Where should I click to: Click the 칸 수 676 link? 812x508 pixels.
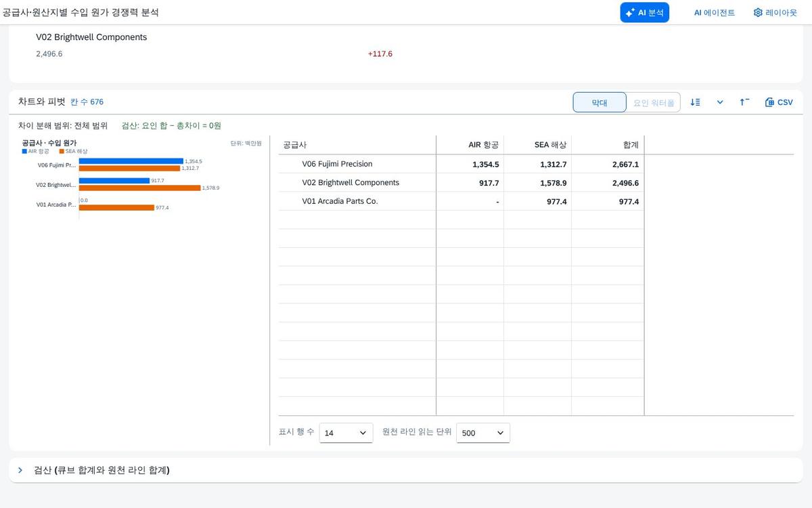[x=87, y=102]
